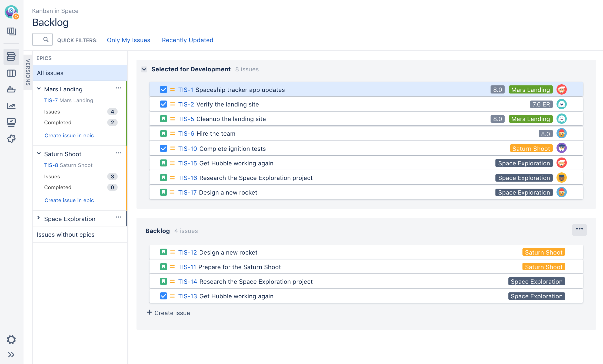Toggle checkbox for TIS-13 Get Hubble working again
This screenshot has width=603, height=364.
(163, 296)
